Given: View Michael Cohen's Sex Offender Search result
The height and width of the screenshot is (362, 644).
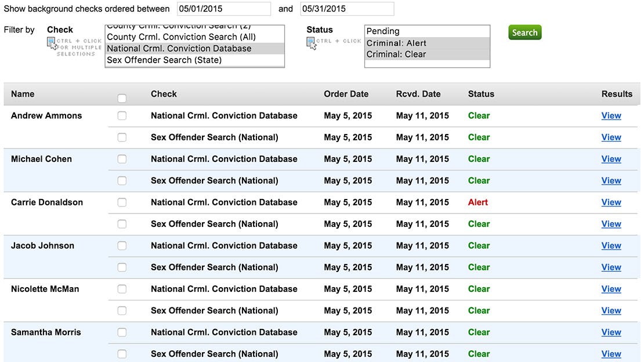Looking at the screenshot, I should coord(611,180).
